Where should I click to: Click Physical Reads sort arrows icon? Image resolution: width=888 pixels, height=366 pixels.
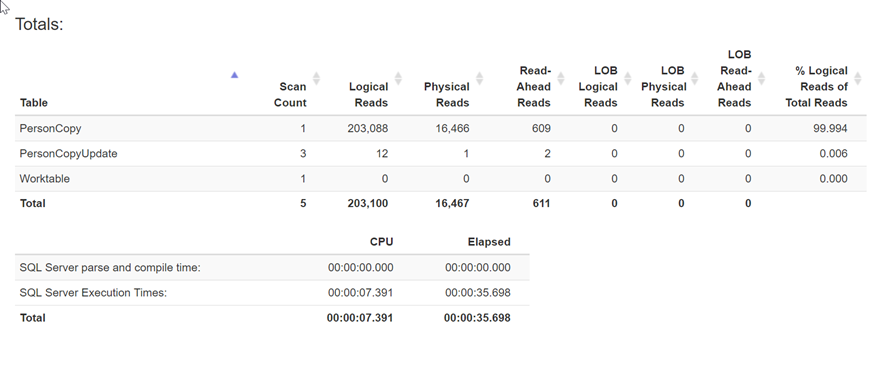click(x=479, y=78)
